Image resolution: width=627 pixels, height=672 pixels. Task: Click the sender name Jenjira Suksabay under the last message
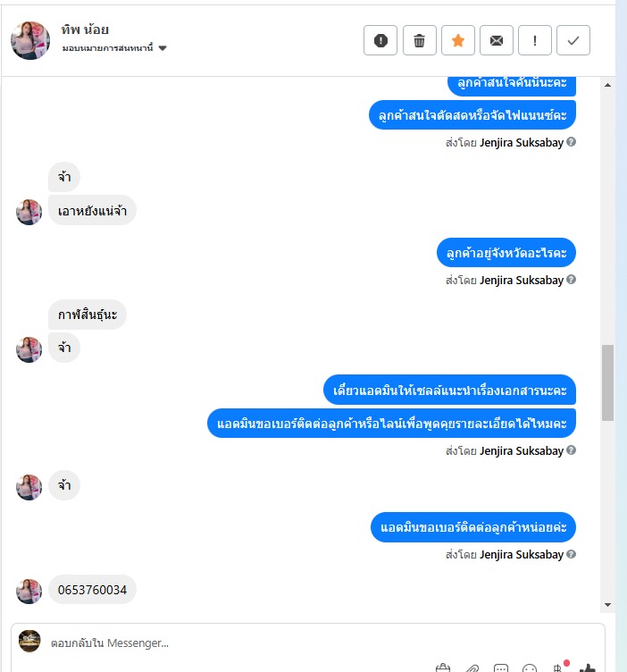point(522,555)
